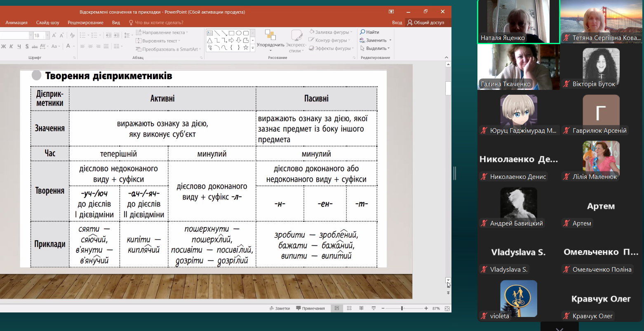644x331 pixels.
Task: Expand the shapes gallery with More arrow
Action: (253, 48)
